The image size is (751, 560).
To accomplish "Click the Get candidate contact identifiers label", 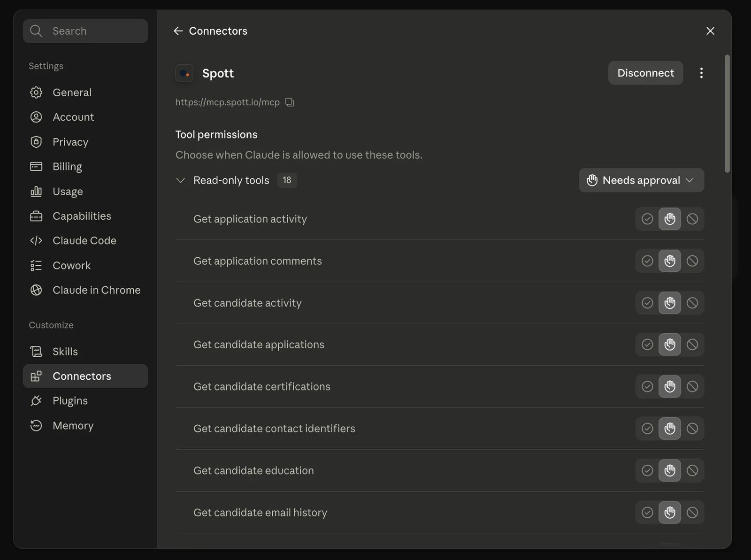I will 274,429.
